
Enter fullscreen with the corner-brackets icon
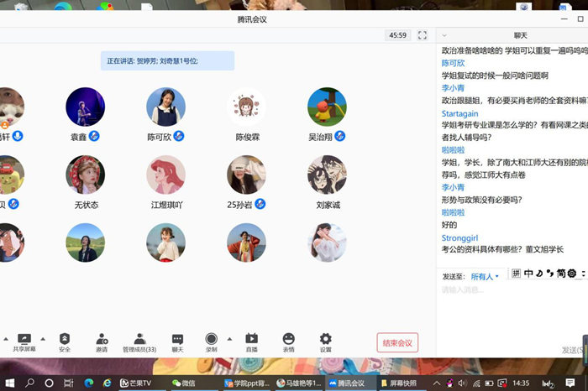[x=423, y=35]
